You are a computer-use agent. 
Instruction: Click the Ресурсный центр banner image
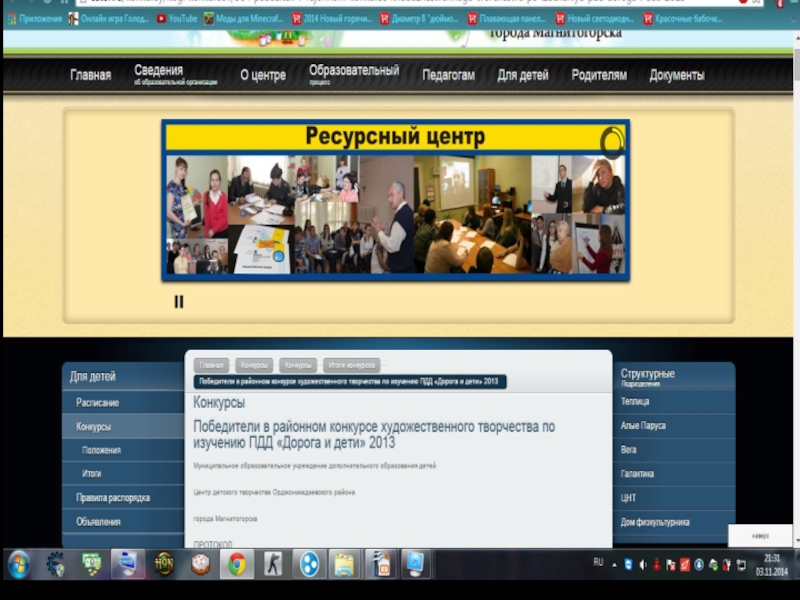coord(396,200)
